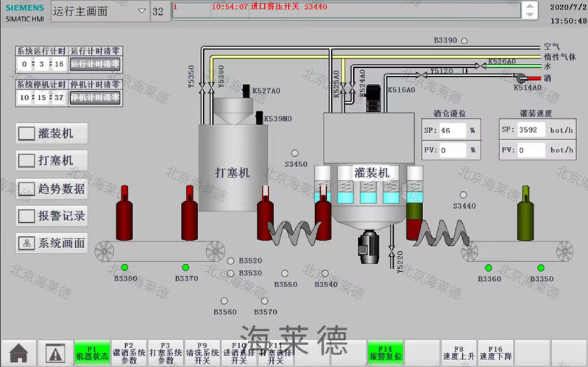Open the 报警记录 alarm record page
The width and height of the screenshot is (588, 367).
tap(52, 216)
